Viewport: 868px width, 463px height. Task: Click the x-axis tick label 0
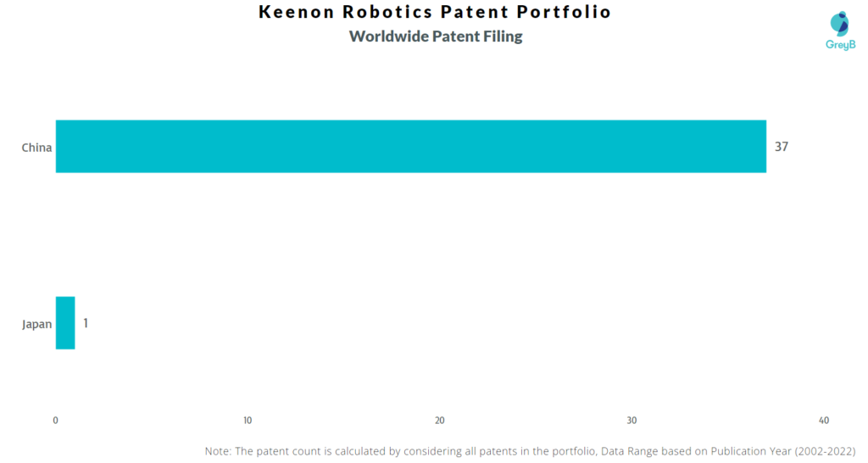[x=55, y=421]
